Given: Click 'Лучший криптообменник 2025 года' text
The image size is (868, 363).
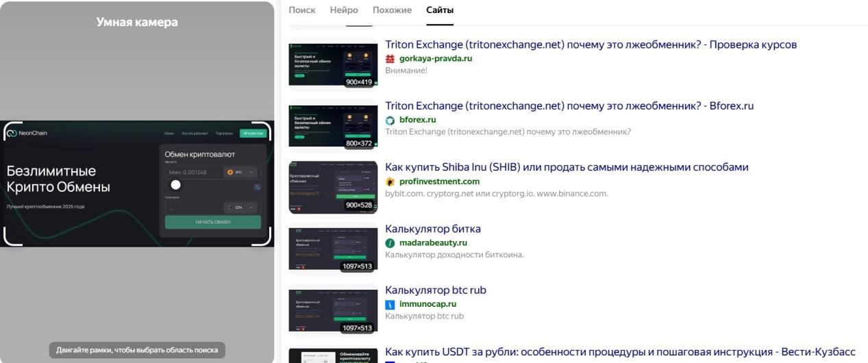Looking at the screenshot, I should click(45, 206).
